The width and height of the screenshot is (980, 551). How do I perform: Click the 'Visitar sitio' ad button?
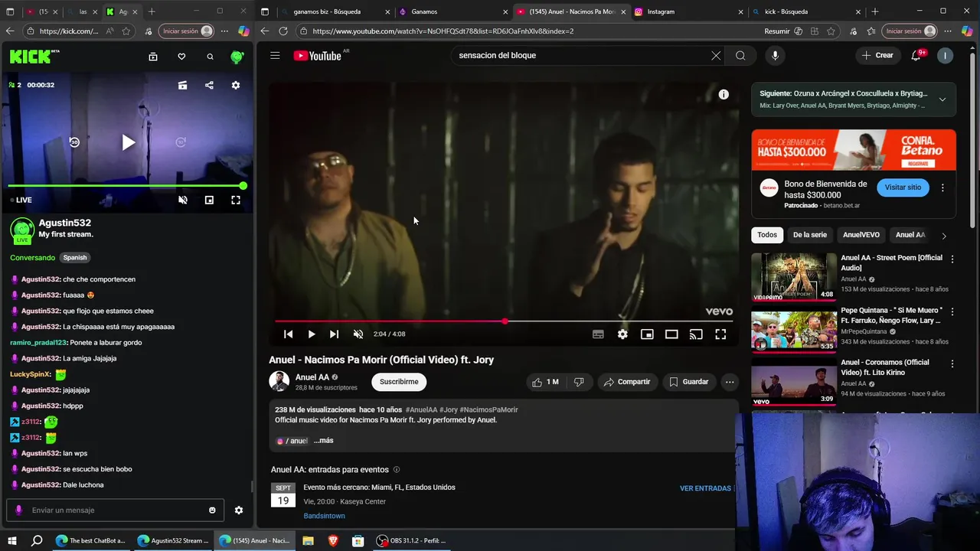point(903,187)
